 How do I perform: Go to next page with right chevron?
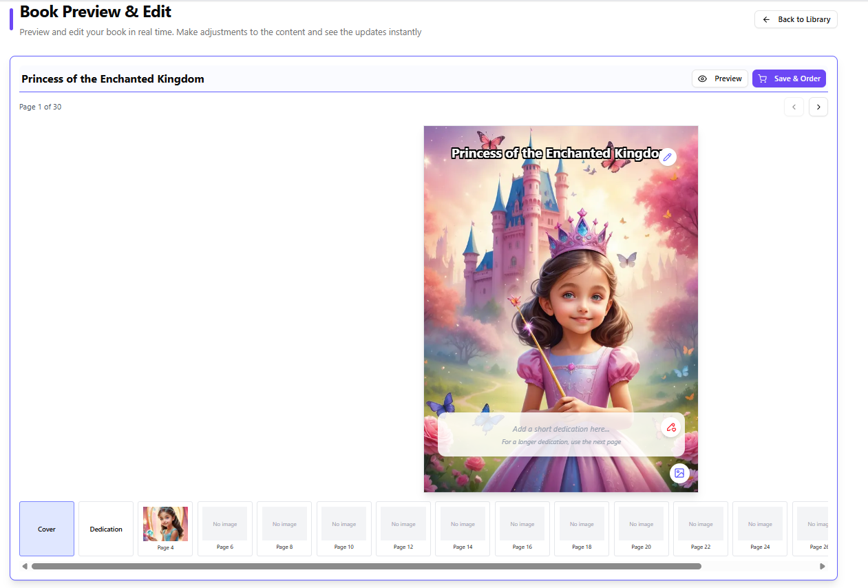[x=818, y=107]
